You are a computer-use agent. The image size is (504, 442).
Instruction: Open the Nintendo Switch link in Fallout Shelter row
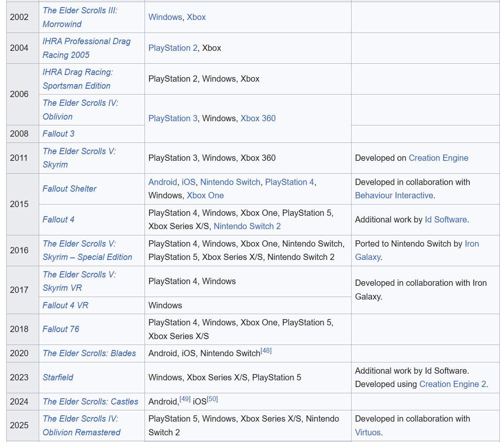click(x=230, y=182)
